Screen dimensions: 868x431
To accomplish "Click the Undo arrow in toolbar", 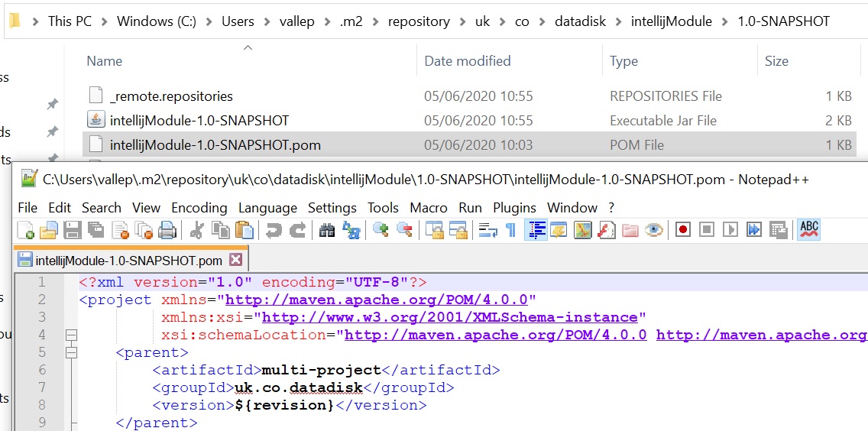I will coord(274,230).
